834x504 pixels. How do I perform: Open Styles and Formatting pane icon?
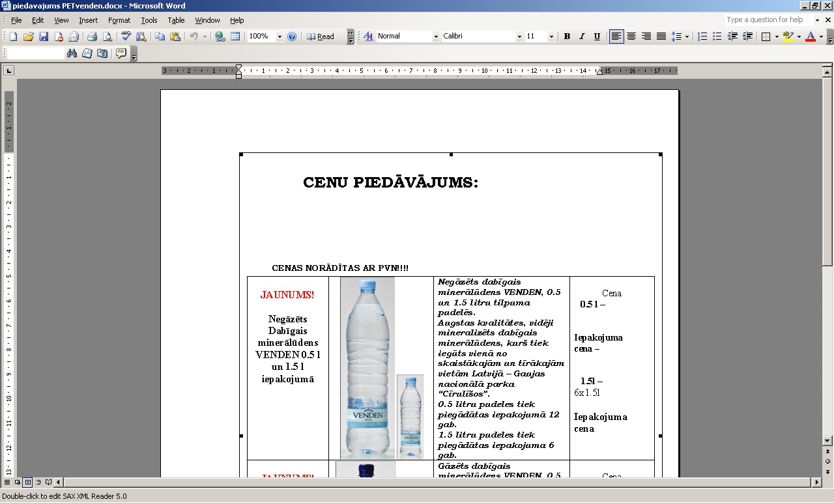point(368,36)
